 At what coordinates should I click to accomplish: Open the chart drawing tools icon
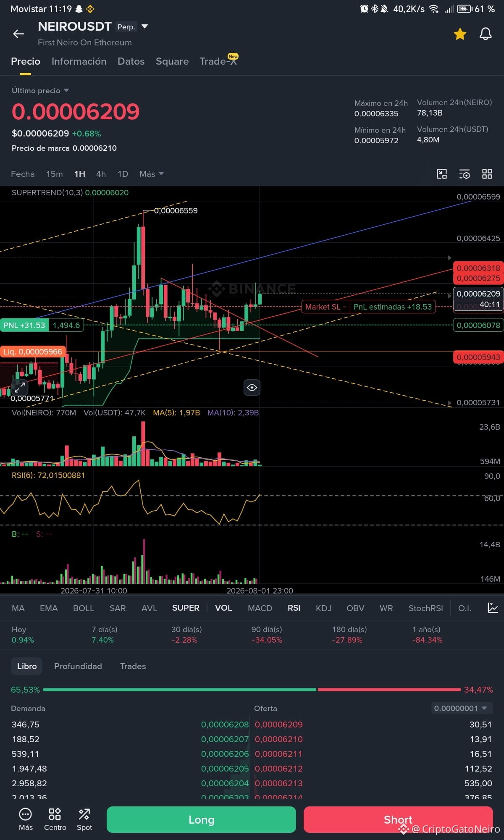[442, 174]
